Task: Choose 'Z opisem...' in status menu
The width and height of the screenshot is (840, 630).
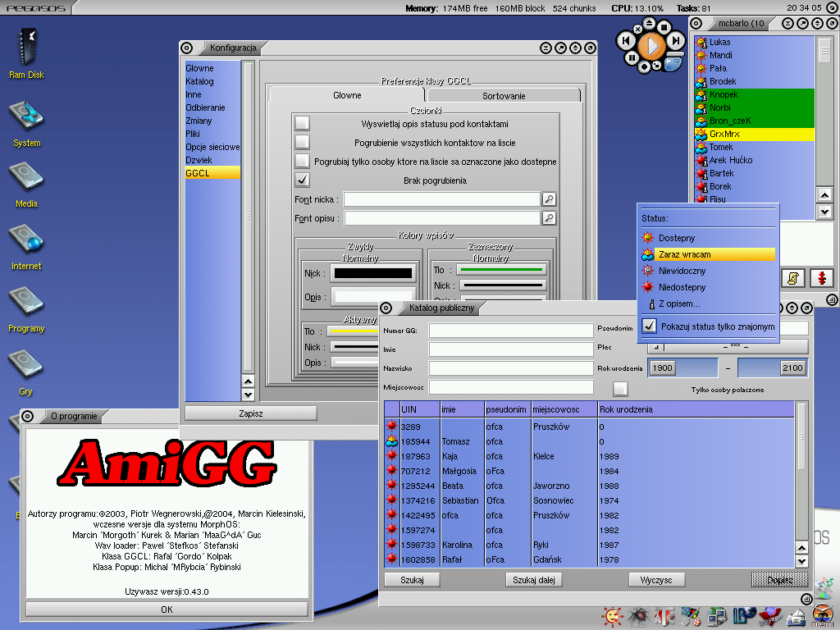Action: 708,304
